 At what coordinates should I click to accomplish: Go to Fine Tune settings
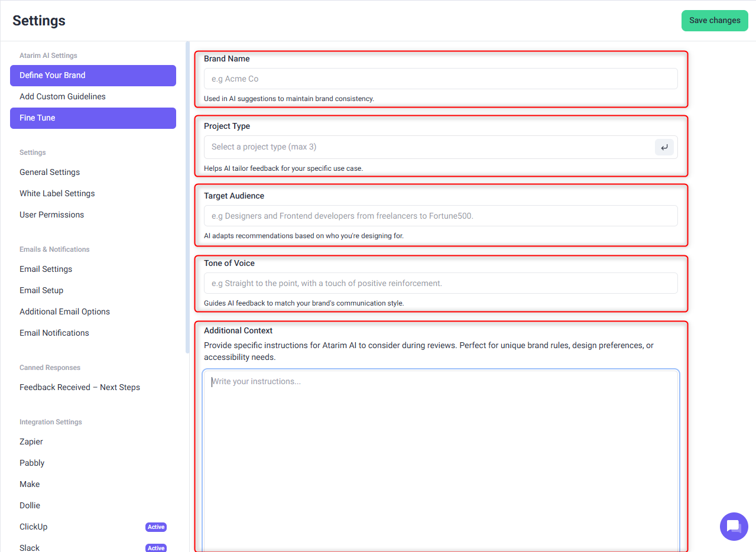[93, 118]
